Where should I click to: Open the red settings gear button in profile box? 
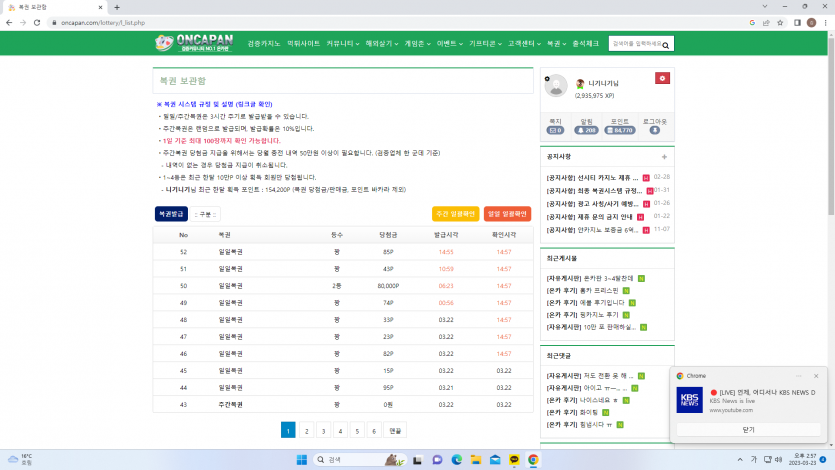pos(662,79)
